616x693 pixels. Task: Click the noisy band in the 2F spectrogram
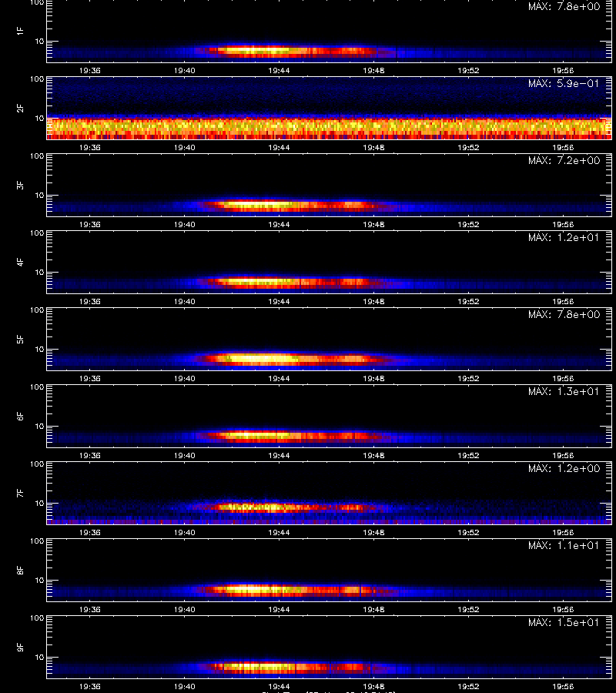pos(330,128)
